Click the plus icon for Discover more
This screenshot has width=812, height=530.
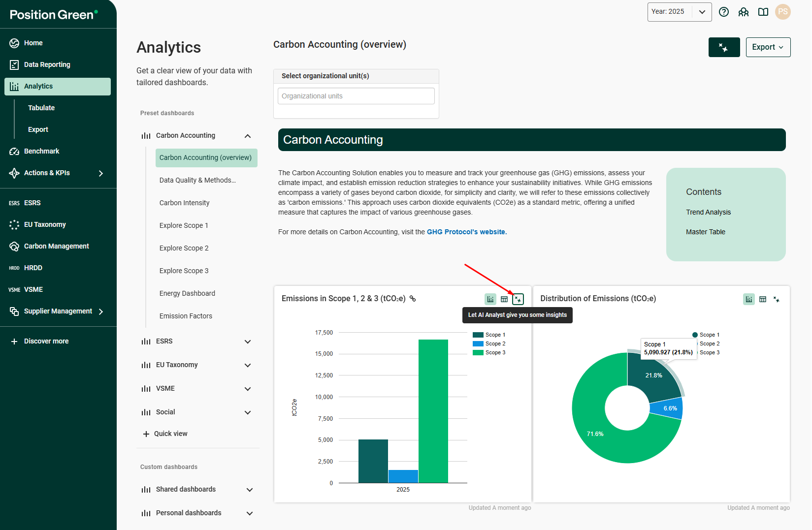(x=14, y=341)
